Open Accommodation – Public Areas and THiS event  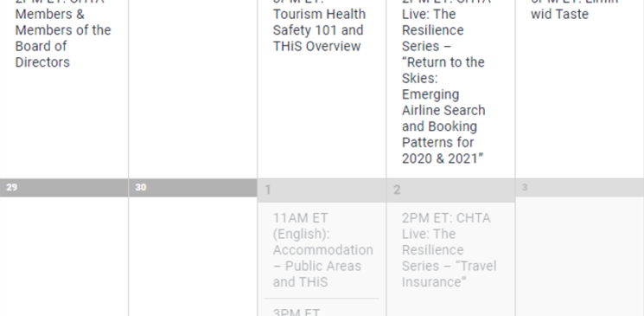(x=322, y=249)
